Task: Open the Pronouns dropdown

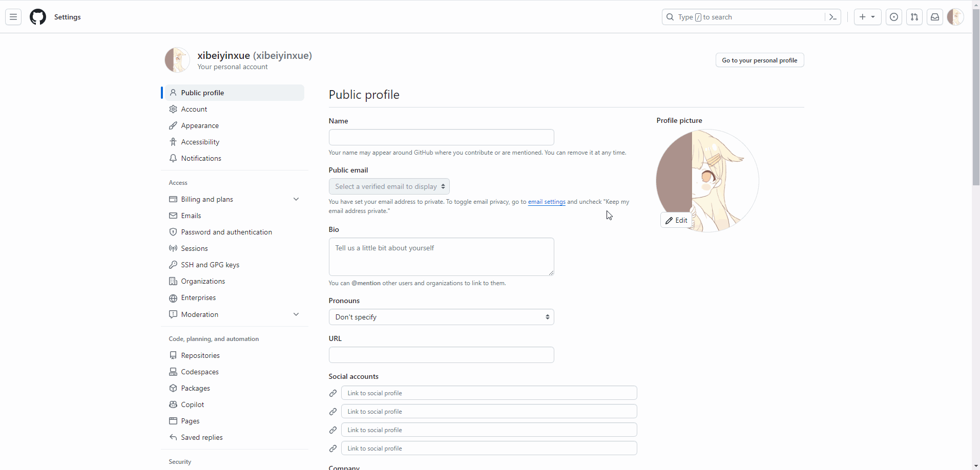Action: click(441, 317)
